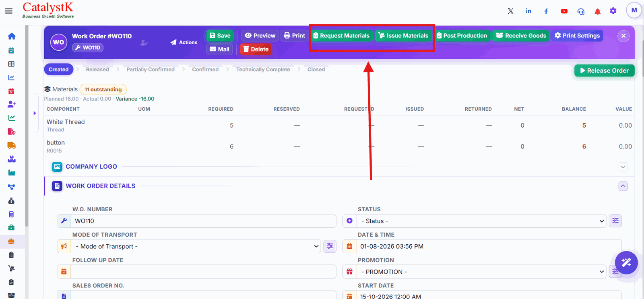Click the Issue Materials button

(x=404, y=35)
